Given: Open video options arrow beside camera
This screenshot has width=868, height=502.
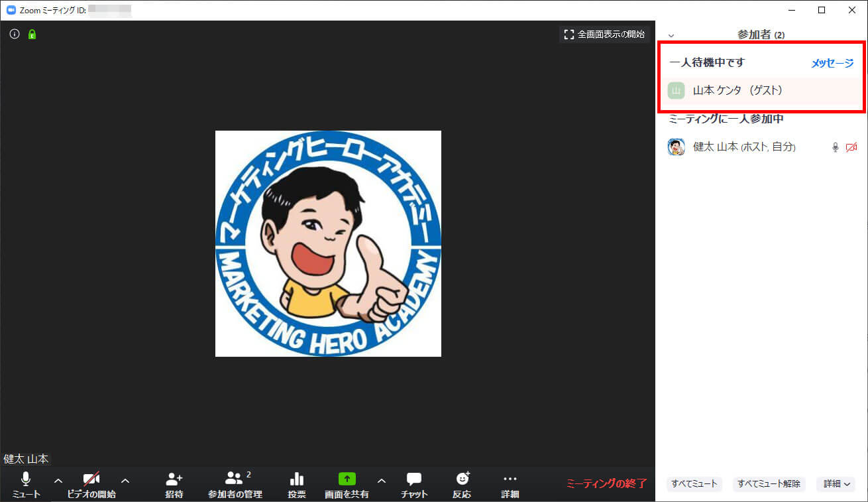Looking at the screenshot, I should tap(125, 481).
